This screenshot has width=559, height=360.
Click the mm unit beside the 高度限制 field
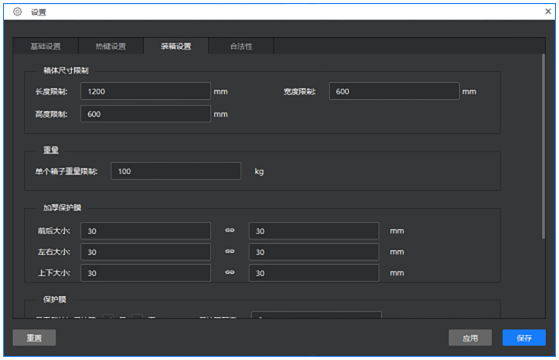coord(221,114)
